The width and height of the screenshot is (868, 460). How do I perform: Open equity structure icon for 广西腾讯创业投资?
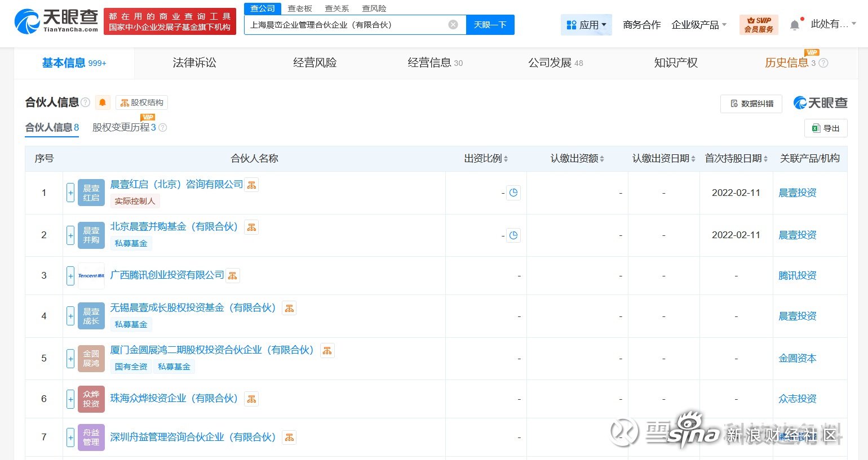[x=232, y=275]
